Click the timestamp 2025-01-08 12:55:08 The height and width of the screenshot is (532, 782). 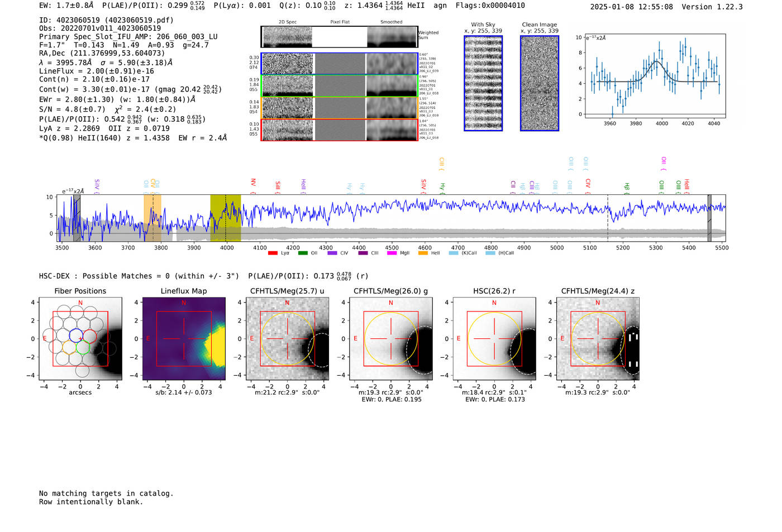632,7
